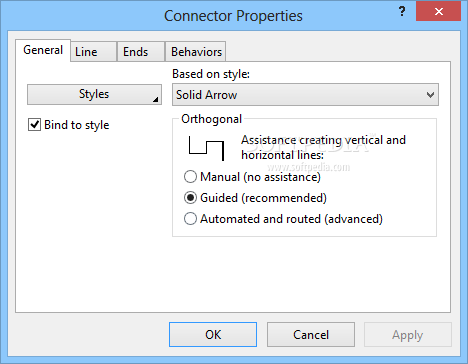Viewport: 468px width, 364px height.
Task: Uncheck the Bind to style checkbox
Action: (34, 125)
